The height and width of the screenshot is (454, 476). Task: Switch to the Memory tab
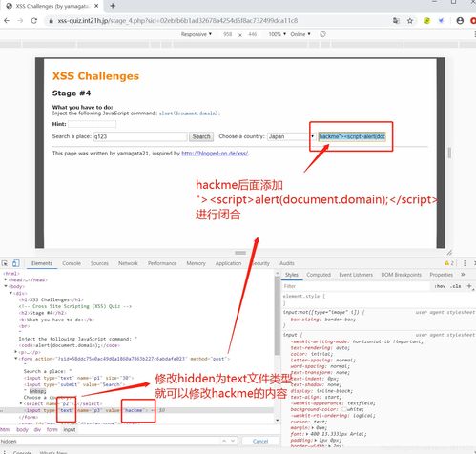point(196,263)
